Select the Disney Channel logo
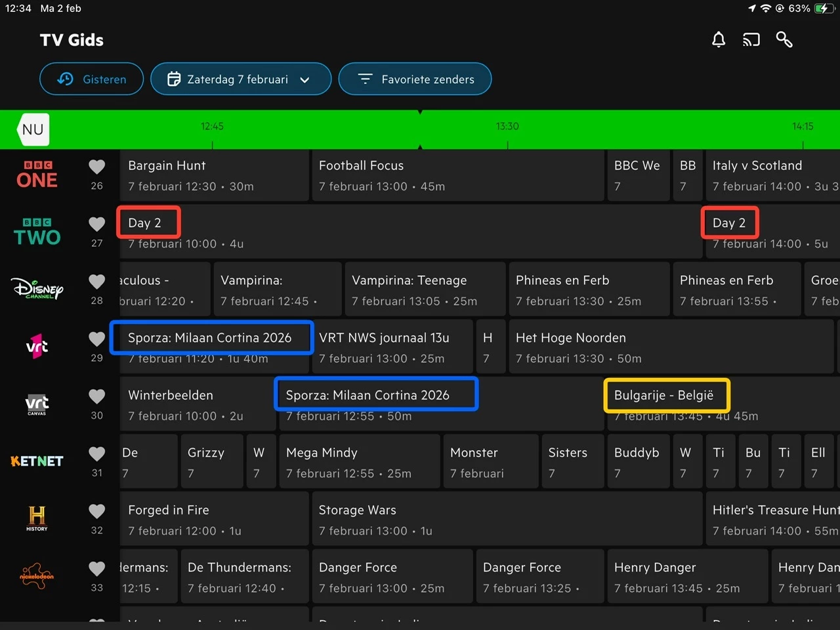The height and width of the screenshot is (630, 840). point(37,289)
